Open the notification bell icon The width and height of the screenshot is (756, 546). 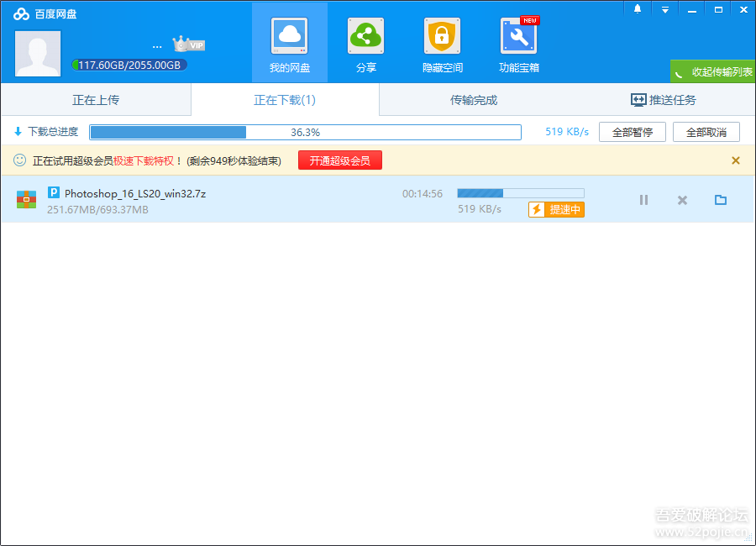coord(638,9)
